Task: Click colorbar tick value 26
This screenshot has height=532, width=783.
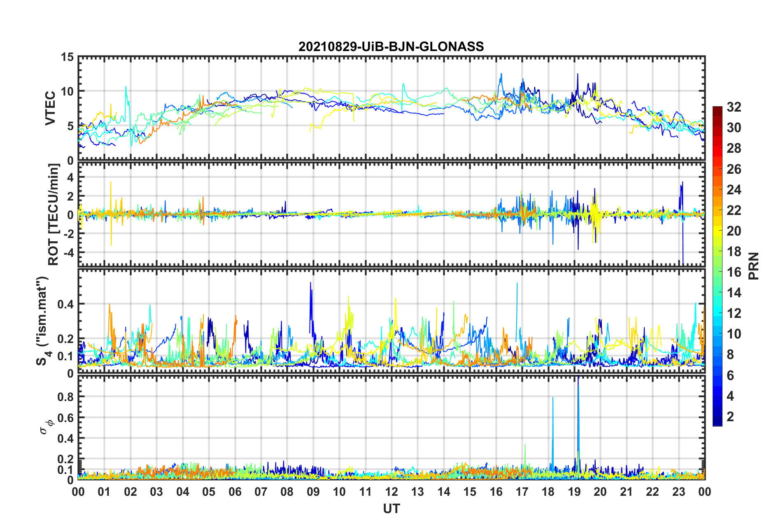Action: click(734, 169)
